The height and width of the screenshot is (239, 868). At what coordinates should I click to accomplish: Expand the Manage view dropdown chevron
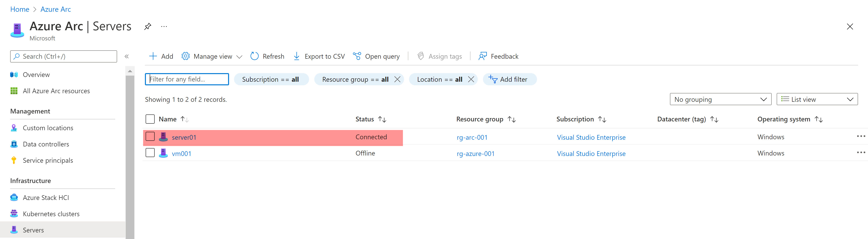240,57
